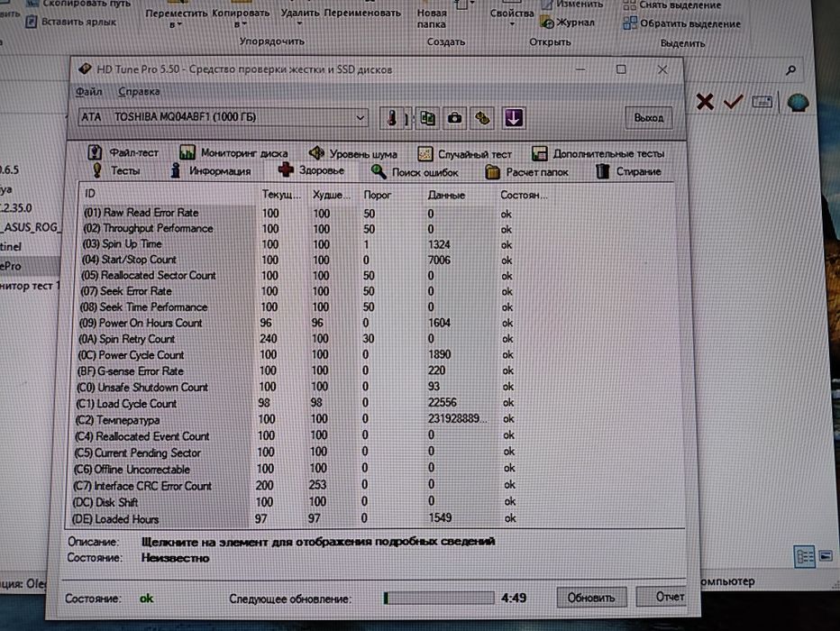Select the (08) Seek Time Performance row
Screen dimensions: 840x631
pyautogui.click(x=297, y=306)
